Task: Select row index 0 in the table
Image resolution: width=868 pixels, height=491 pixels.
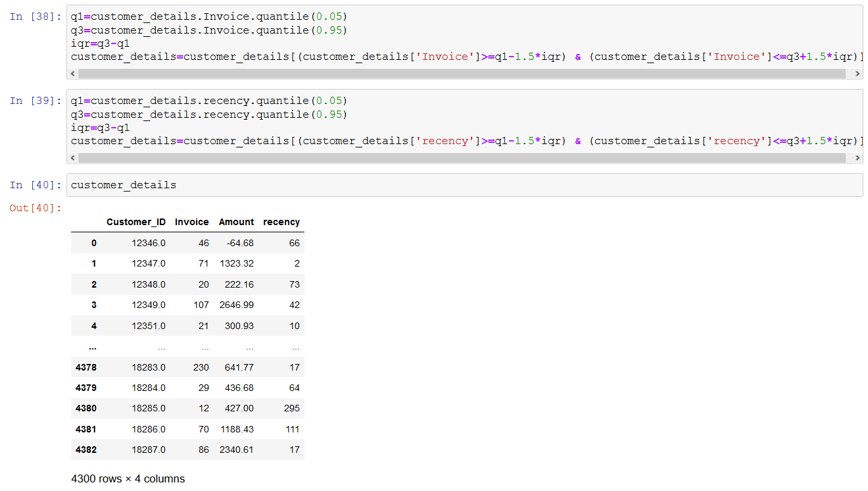Action: point(94,242)
